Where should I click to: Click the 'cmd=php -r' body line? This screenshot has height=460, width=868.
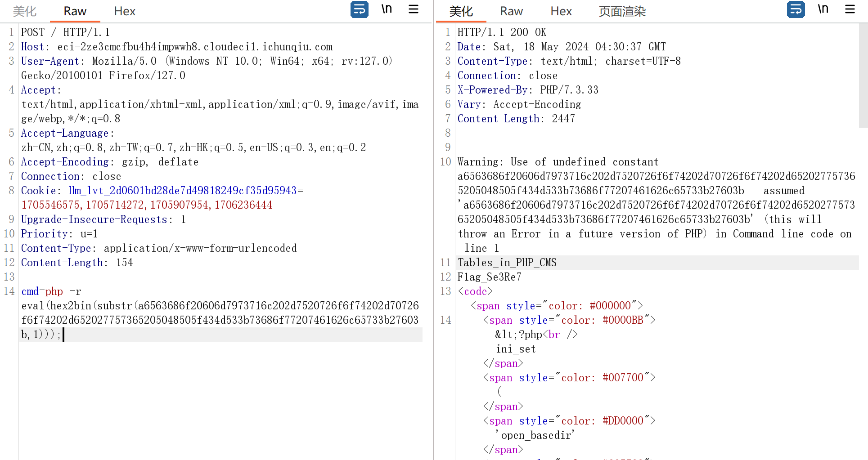(51, 291)
